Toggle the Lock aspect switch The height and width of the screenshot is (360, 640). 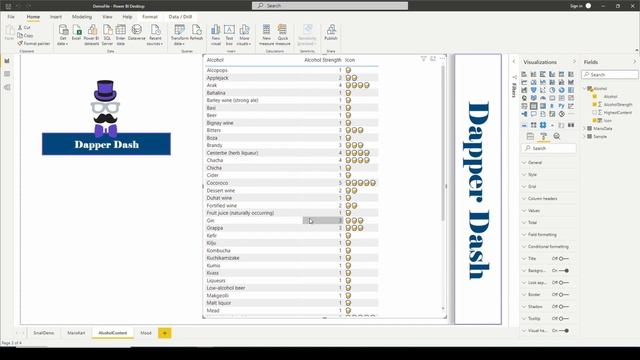(x=563, y=282)
